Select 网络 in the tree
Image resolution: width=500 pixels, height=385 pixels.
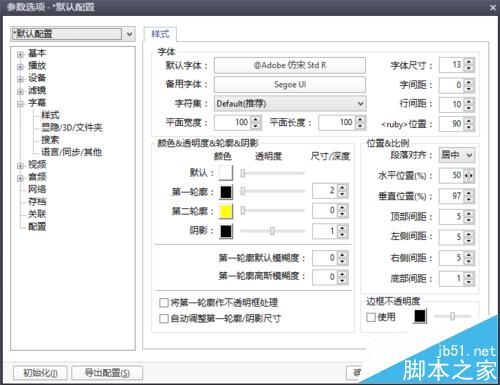(x=37, y=189)
